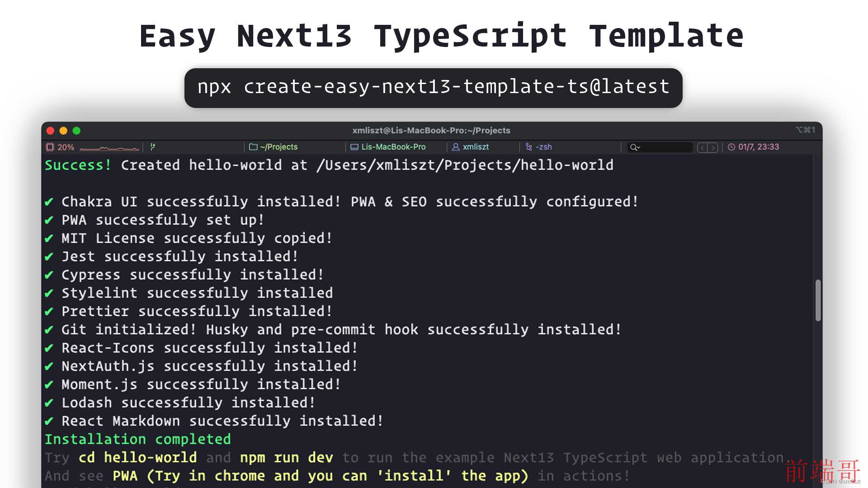The height and width of the screenshot is (488, 868).
Task: Click Lis-MacBook-Pro hostname in status bar
Action: 393,147
